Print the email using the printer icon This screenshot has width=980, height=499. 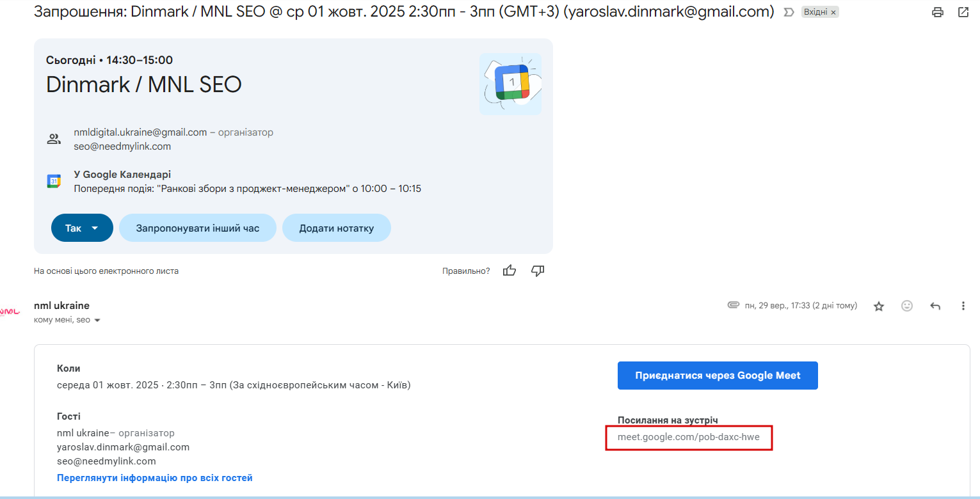point(938,12)
